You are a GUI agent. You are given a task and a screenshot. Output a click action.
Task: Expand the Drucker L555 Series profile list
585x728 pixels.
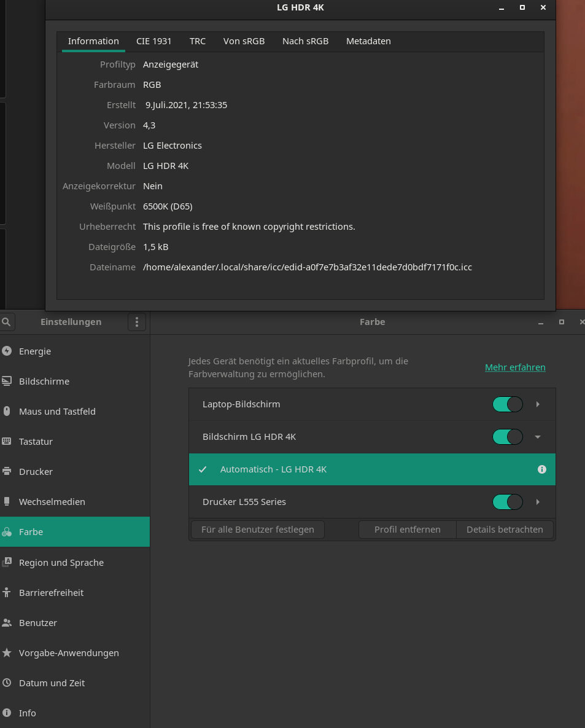(x=538, y=502)
